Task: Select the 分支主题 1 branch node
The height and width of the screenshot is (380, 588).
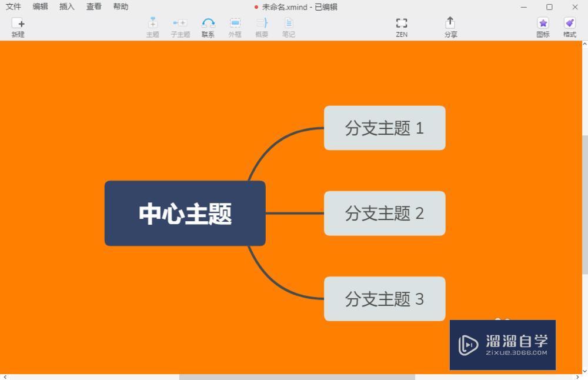Action: (385, 128)
